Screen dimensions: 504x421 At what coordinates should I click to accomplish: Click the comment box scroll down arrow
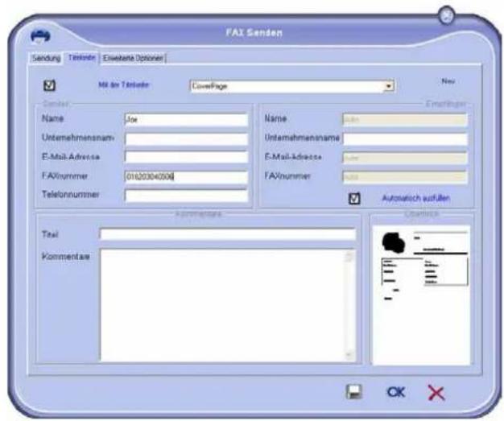[x=349, y=355]
